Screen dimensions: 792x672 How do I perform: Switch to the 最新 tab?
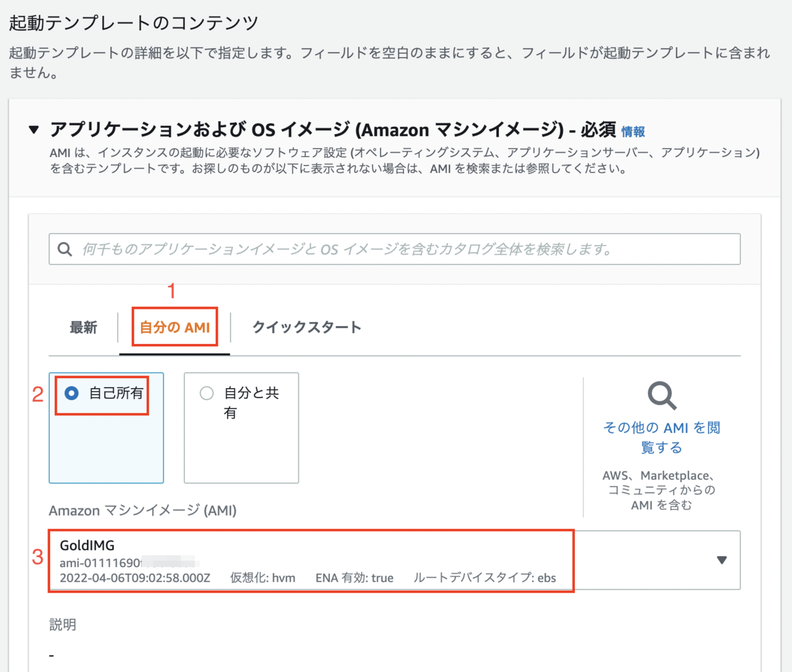(83, 327)
